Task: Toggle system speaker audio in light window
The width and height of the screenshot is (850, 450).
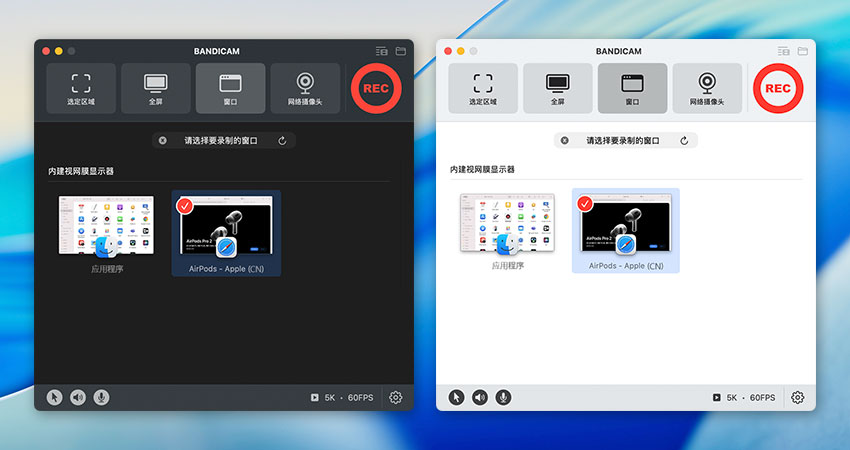Action: click(x=480, y=397)
